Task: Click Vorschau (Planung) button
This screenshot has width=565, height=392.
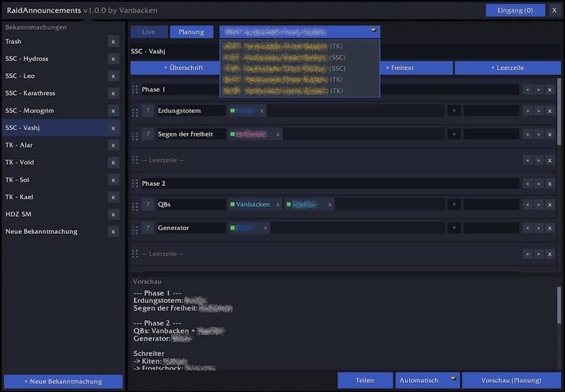Action: click(x=511, y=380)
